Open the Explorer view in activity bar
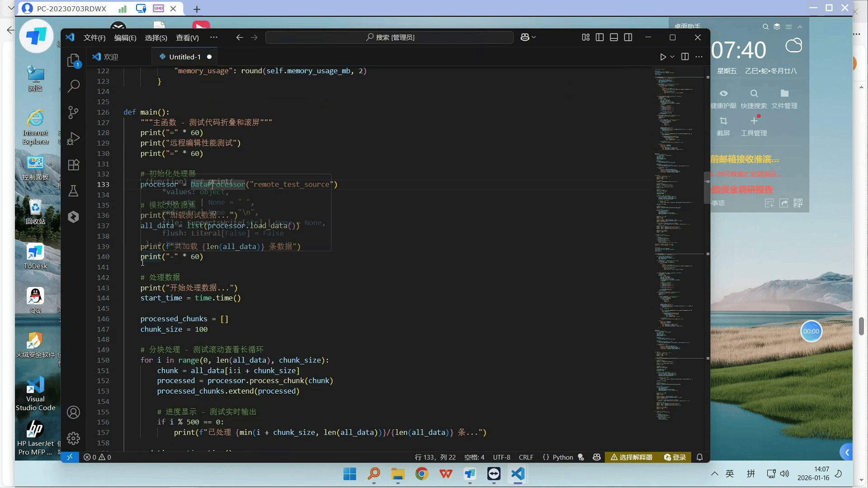868x488 pixels. pos(73,61)
